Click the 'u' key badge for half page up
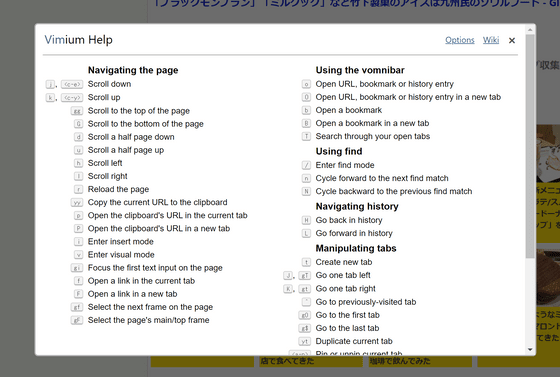 [x=79, y=150]
